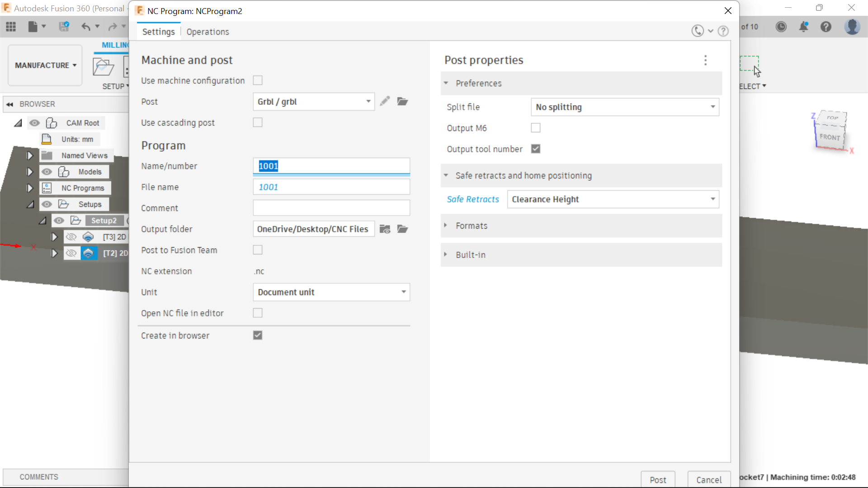Uncheck Create in browser
Screen dimensions: 868x488
[257, 335]
